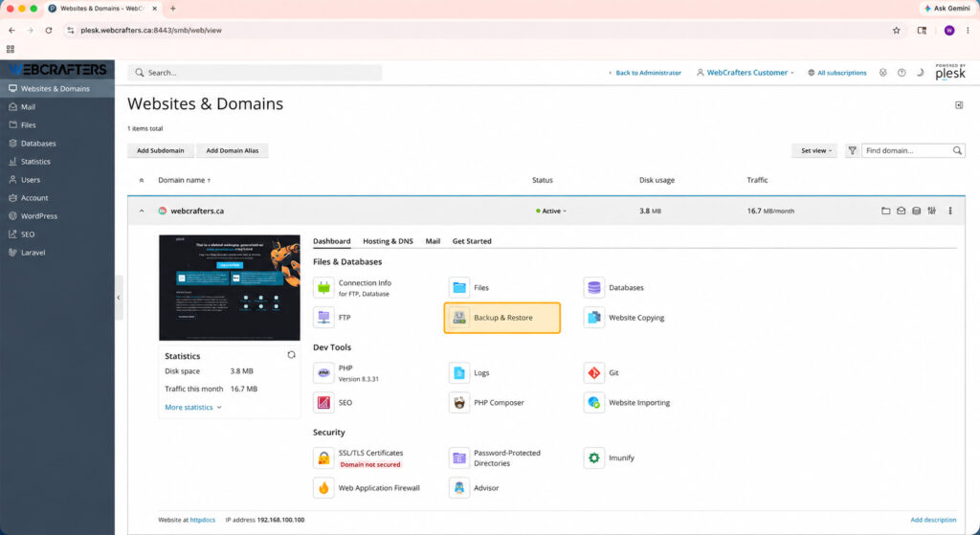Open Backup & Restore
Viewport: 980px width, 535px height.
pos(501,318)
